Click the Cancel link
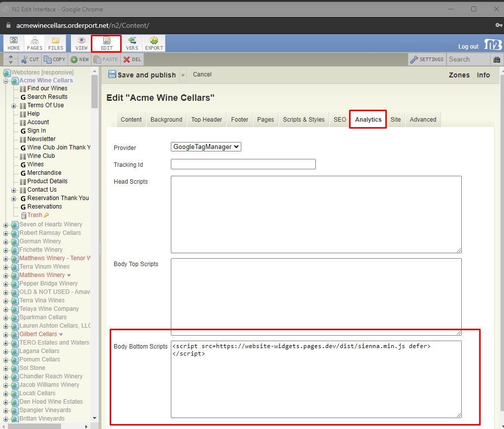Image resolution: width=504 pixels, height=429 pixels. pyautogui.click(x=202, y=74)
